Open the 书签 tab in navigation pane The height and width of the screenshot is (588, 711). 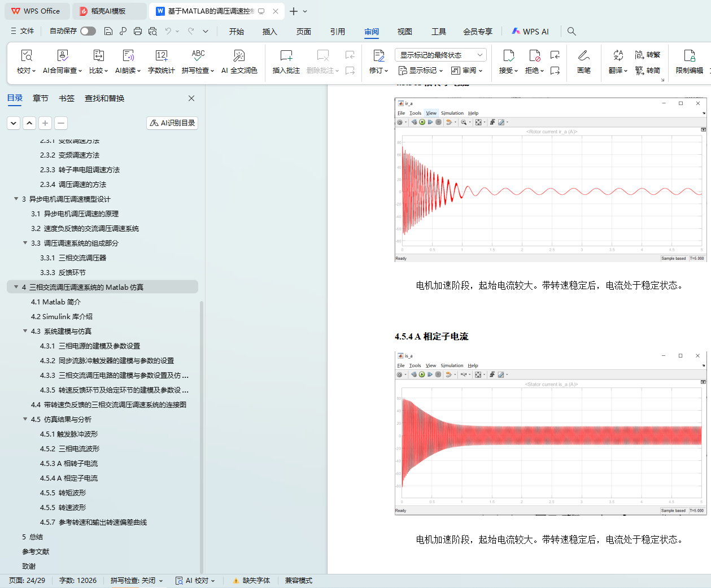[x=67, y=98]
